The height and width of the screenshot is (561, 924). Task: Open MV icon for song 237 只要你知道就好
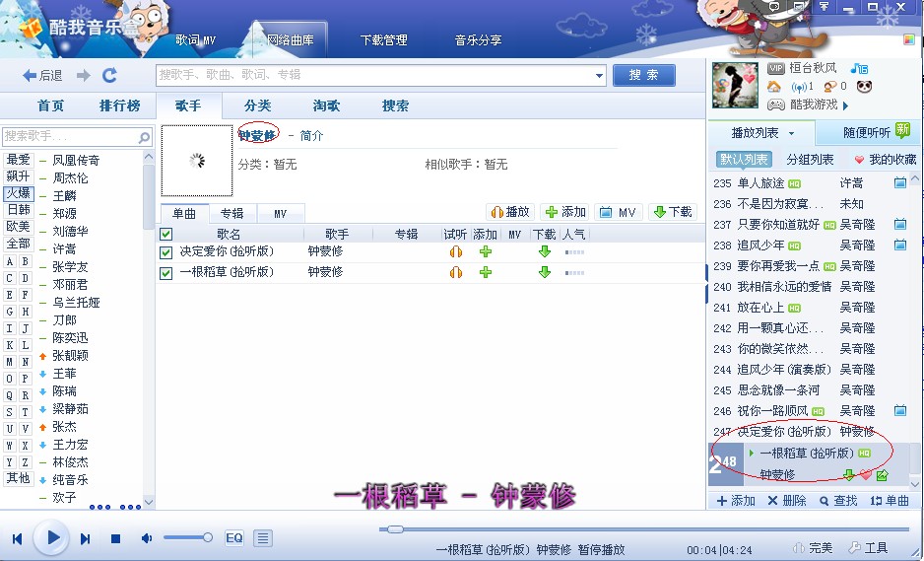899,224
